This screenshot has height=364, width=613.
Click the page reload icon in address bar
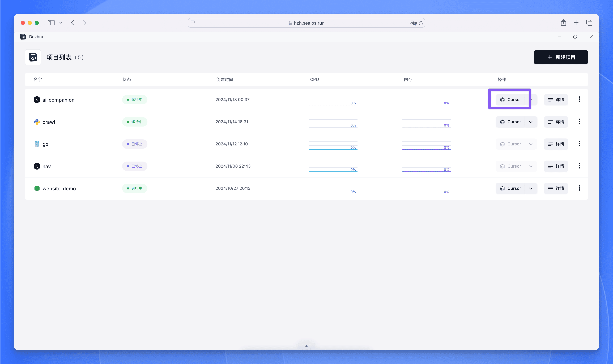coord(421,23)
